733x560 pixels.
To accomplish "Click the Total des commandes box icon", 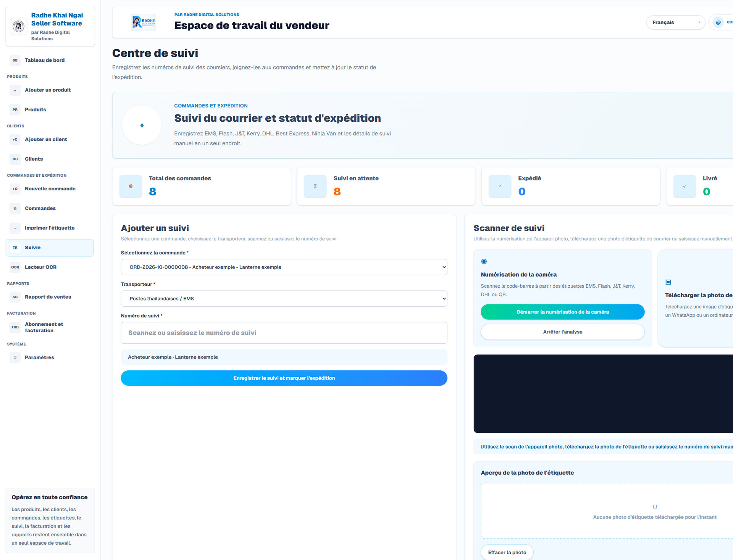I will click(131, 186).
